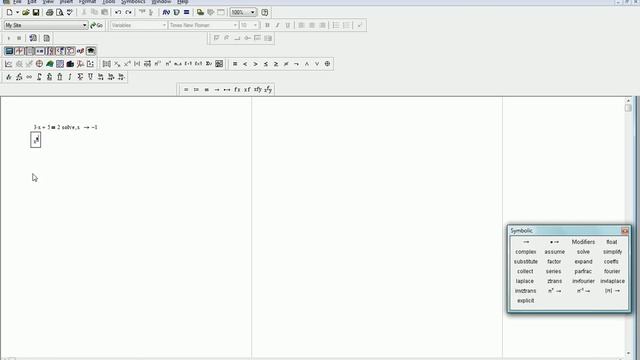Viewport: 640px width, 360px height.
Task: Open the font size dropdown
Action: 256,25
